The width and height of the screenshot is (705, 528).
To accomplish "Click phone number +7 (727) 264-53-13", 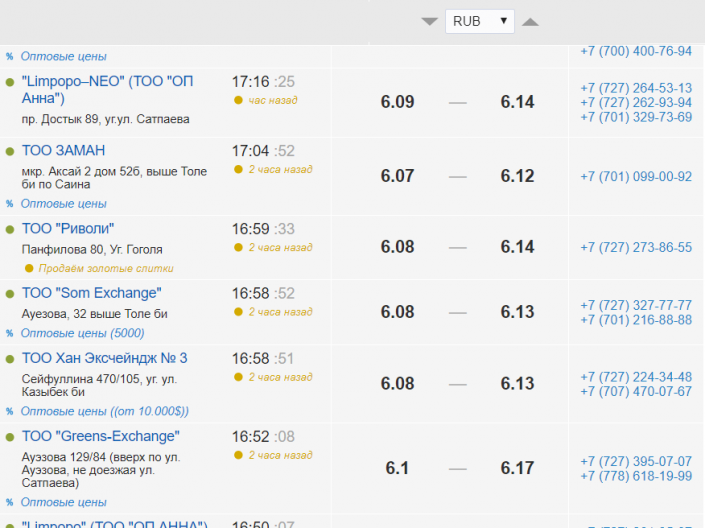I will pyautogui.click(x=635, y=88).
